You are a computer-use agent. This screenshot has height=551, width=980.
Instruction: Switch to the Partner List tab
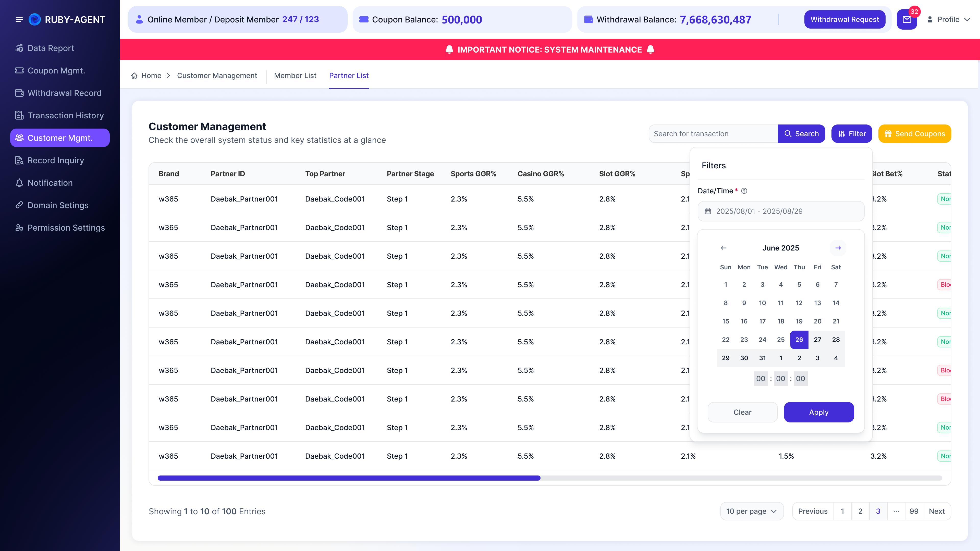pyautogui.click(x=348, y=76)
